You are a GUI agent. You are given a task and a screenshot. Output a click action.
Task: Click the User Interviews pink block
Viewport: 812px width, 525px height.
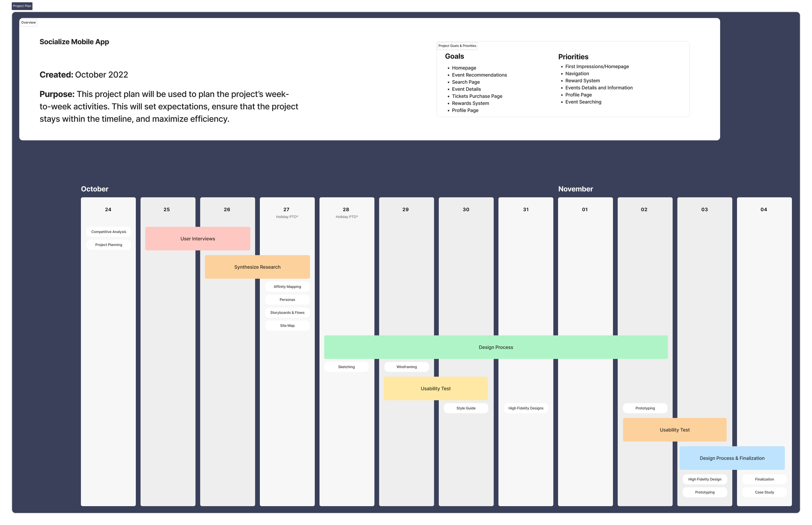[197, 238]
